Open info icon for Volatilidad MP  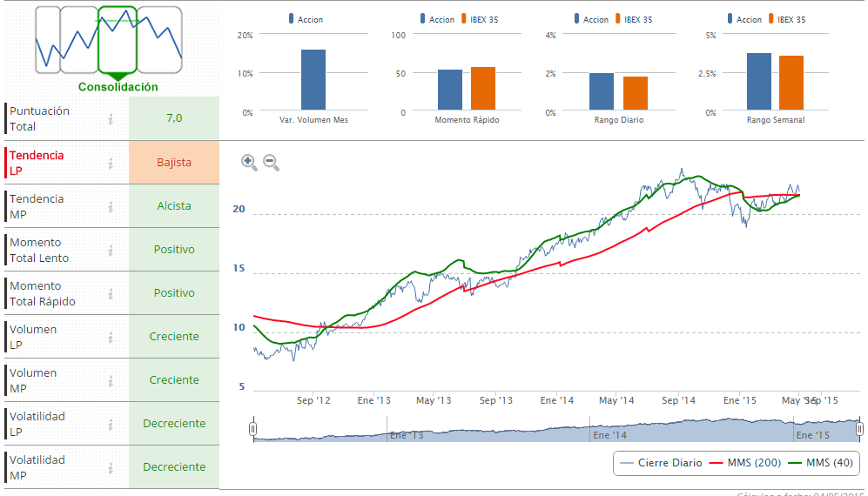coord(111,467)
